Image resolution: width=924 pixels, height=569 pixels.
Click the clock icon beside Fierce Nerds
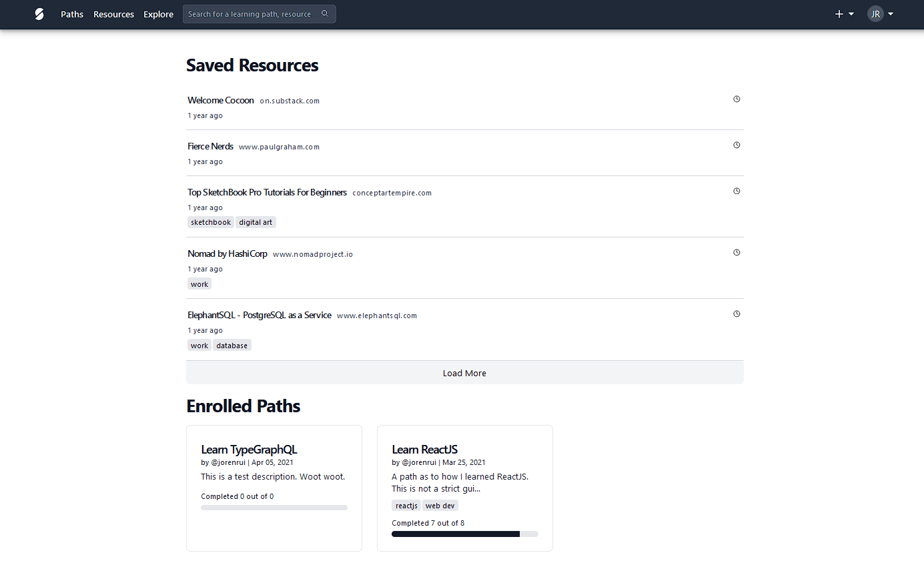pyautogui.click(x=737, y=145)
